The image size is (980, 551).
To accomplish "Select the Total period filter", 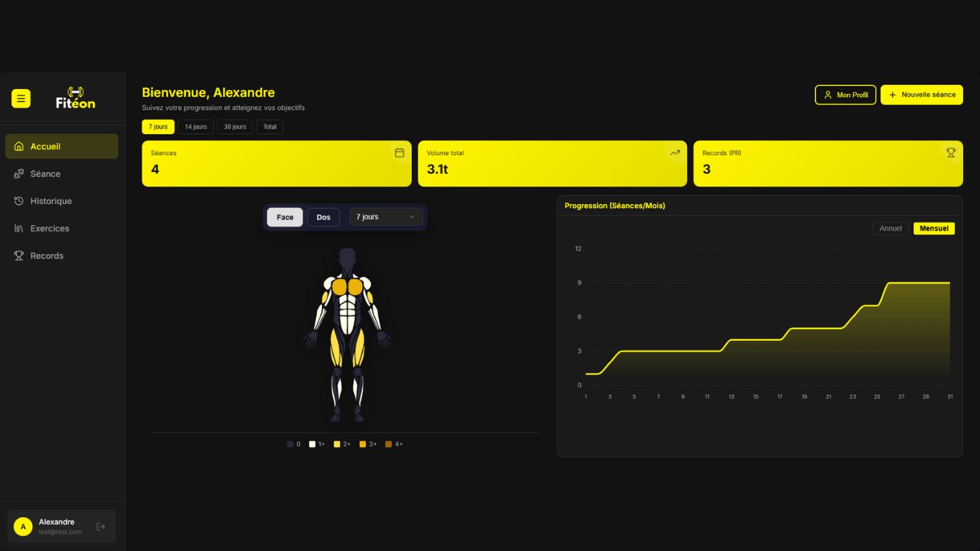I will tap(270, 127).
